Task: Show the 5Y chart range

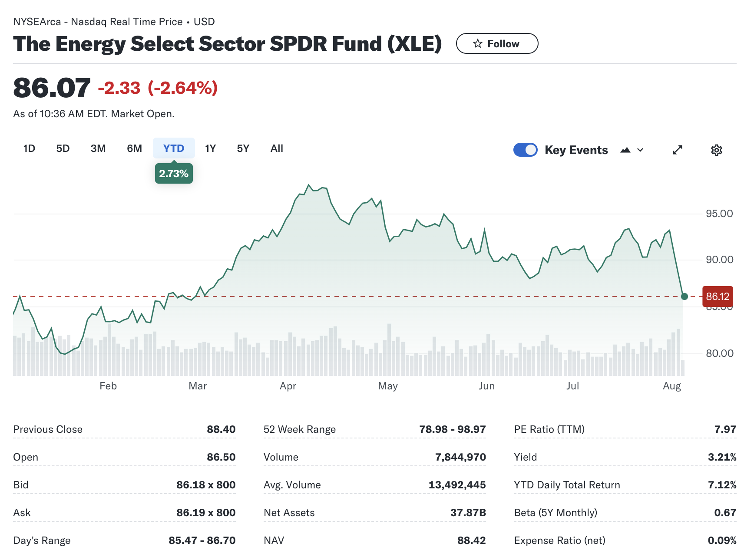Action: pyautogui.click(x=243, y=148)
